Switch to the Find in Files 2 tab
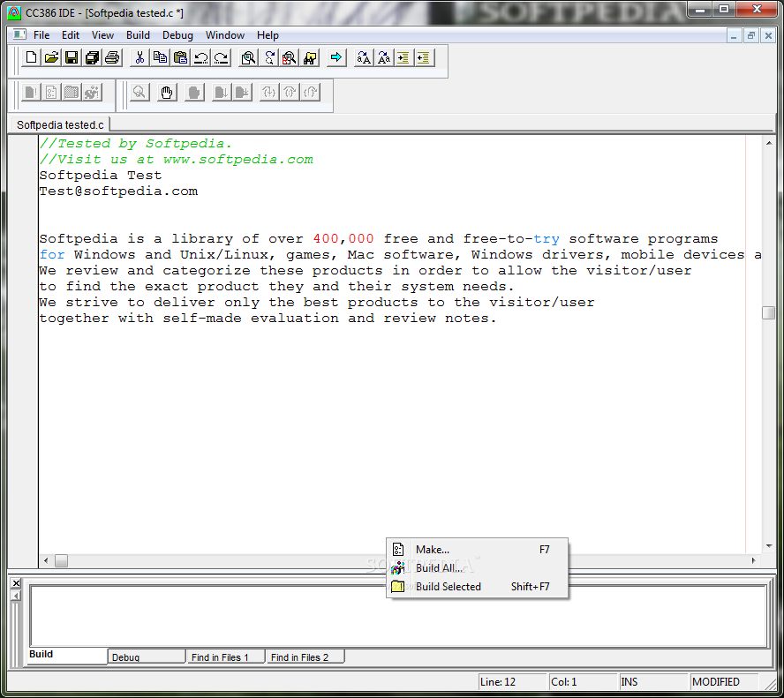Viewport: 784px width, 698px height. (305, 657)
